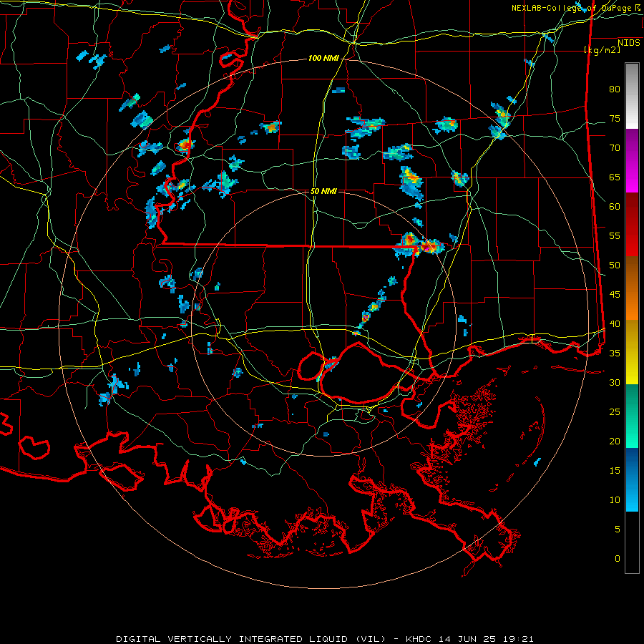Click the NIDS label above the scale
This screenshot has width=644, height=644.
(629, 43)
